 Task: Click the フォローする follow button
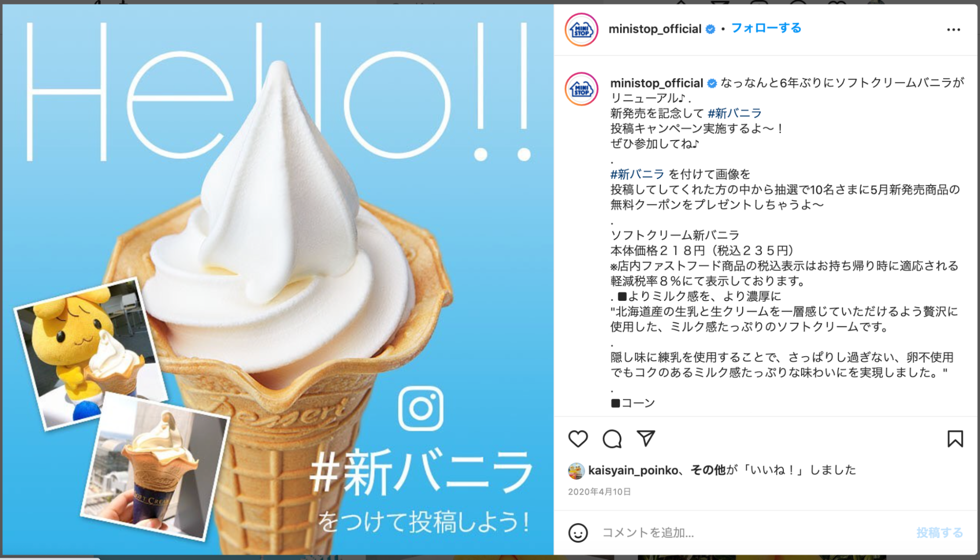(x=766, y=28)
